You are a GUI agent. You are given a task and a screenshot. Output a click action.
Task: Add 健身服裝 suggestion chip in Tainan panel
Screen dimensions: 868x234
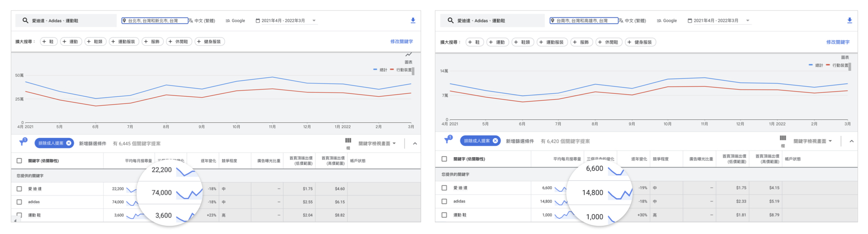[x=640, y=42]
